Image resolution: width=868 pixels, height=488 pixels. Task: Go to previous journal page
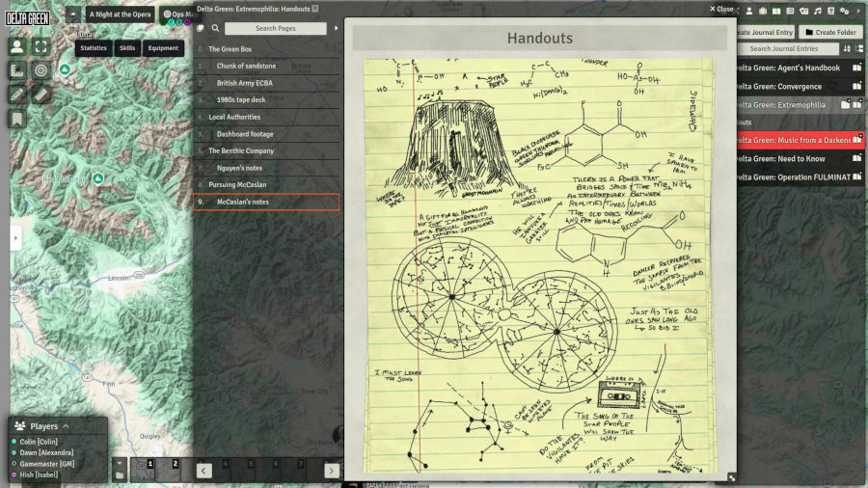(203, 471)
